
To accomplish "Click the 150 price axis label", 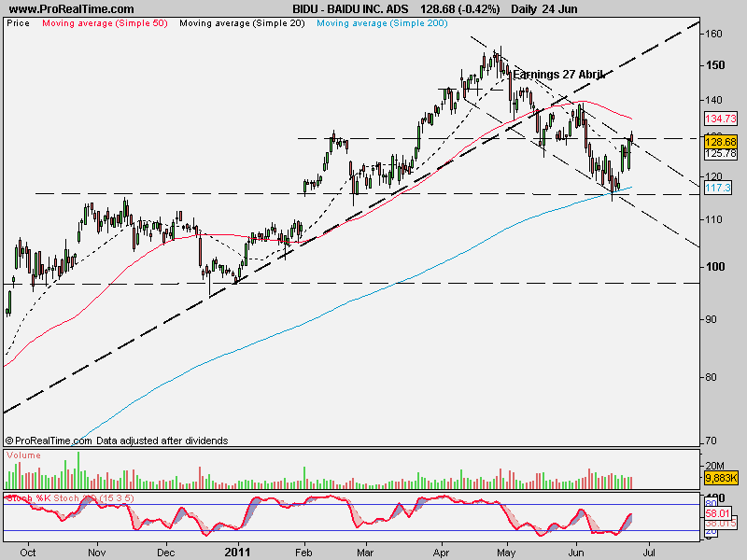I will click(714, 65).
